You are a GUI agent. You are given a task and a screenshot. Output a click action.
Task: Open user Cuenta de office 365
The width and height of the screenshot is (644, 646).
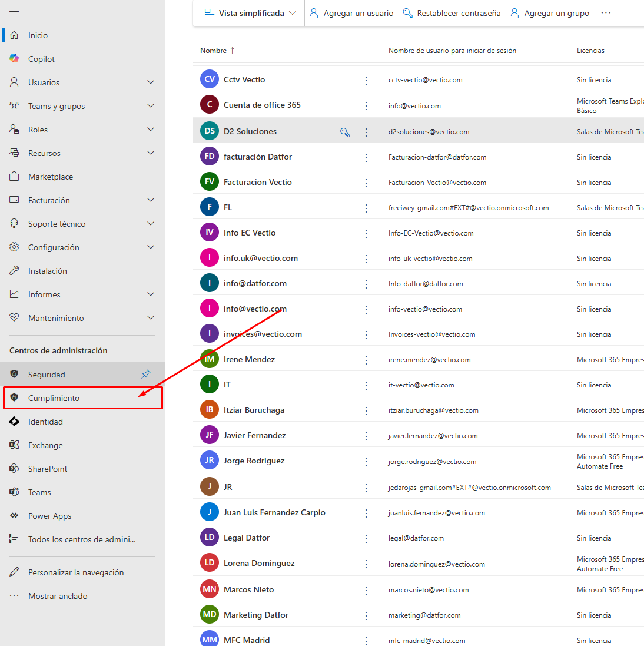click(262, 105)
